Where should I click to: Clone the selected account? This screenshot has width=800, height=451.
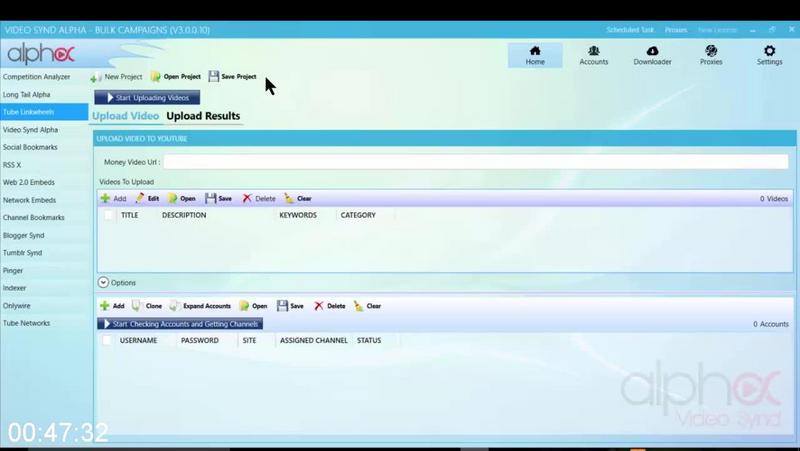[147, 306]
